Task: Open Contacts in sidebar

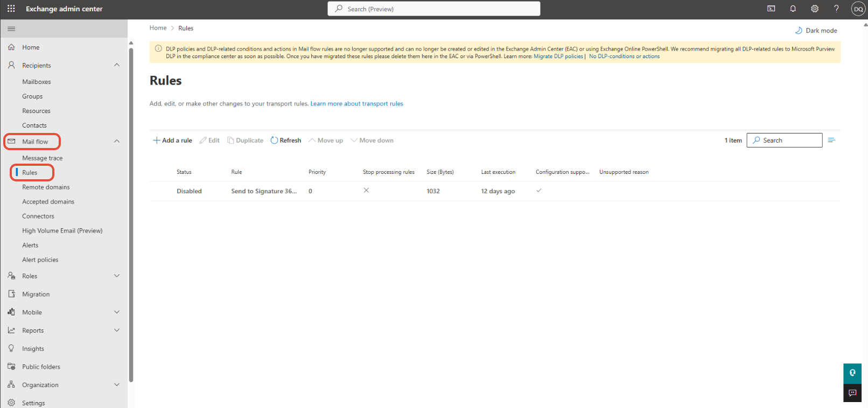Action: point(34,125)
